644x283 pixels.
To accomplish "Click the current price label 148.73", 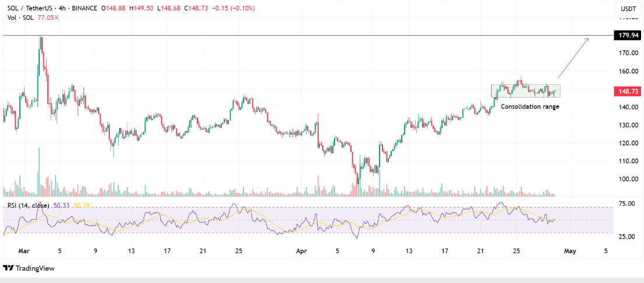I will pyautogui.click(x=626, y=91).
